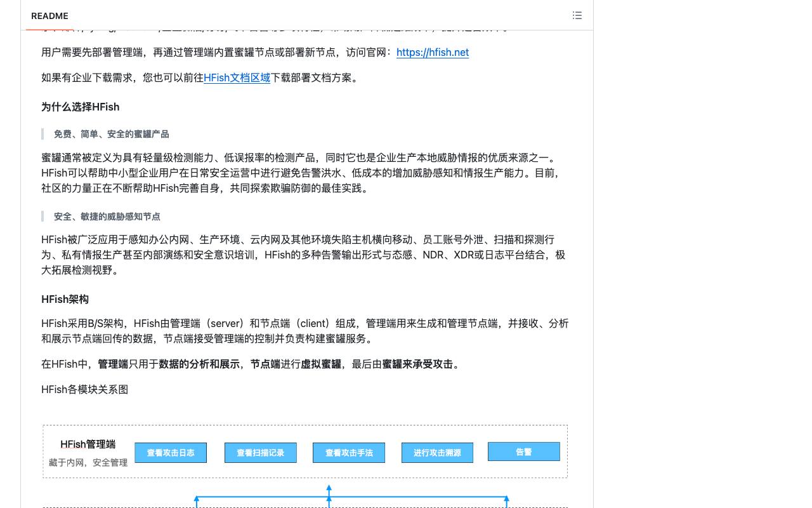Screen dimensions: 812x508
Task: Click the 查看攻击日志 box in the diagram
Action: point(171,453)
